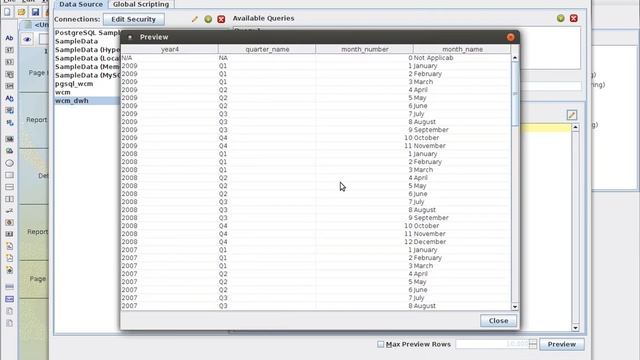This screenshot has height=360, width=640.
Task: Select the rectangle shape palette icon
Action: pyautogui.click(x=9, y=175)
